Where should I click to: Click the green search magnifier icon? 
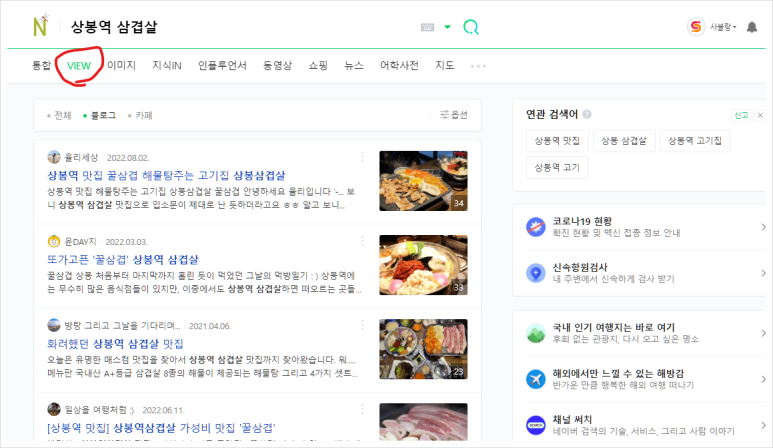[x=471, y=27]
